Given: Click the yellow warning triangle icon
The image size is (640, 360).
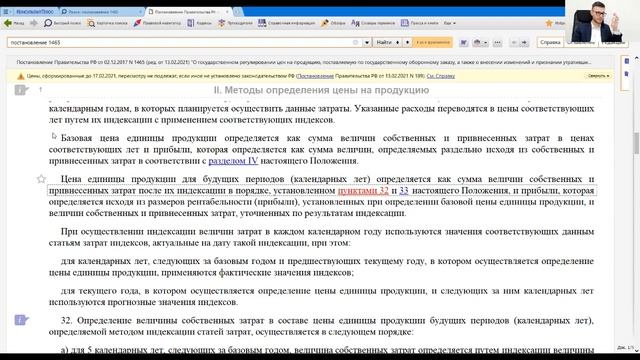Looking at the screenshot, I should pos(21,76).
